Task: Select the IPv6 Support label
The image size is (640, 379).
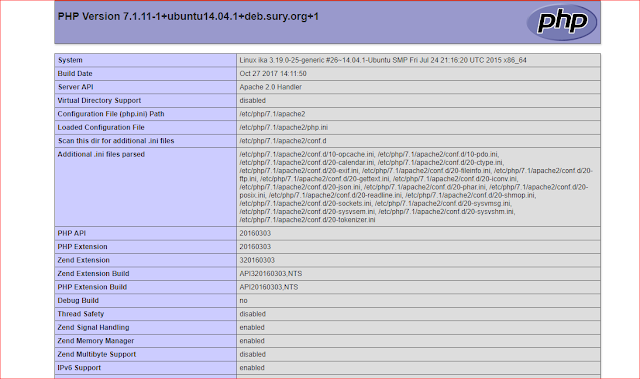Action: tap(79, 368)
